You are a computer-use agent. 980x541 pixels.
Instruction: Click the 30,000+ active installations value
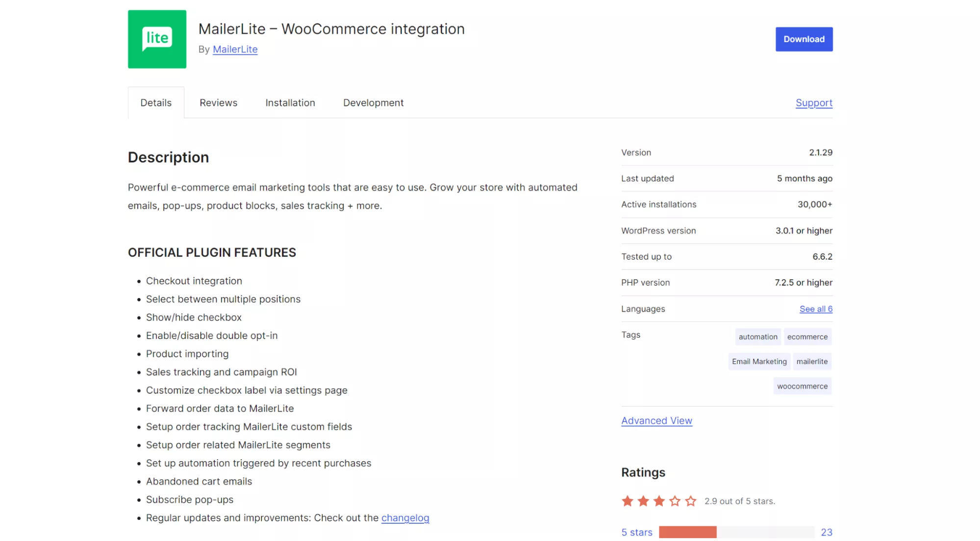click(x=814, y=204)
